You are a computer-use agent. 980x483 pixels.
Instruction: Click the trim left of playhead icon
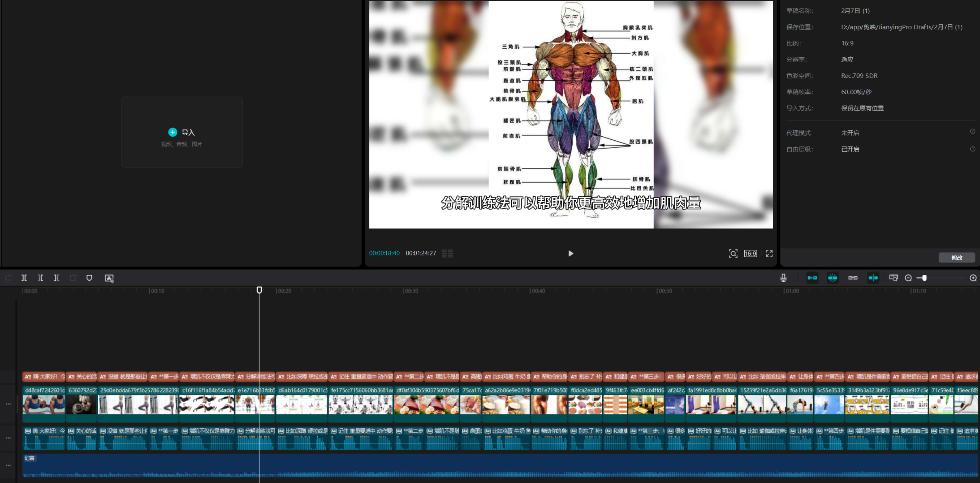(x=40, y=278)
